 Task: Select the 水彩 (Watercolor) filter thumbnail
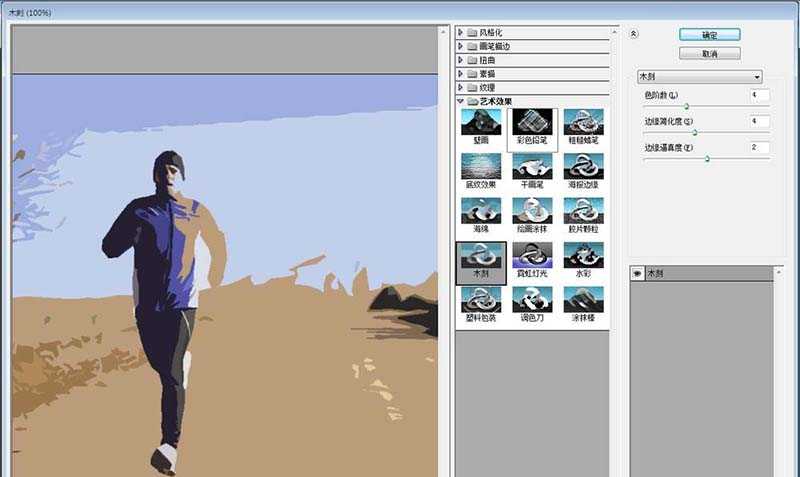tap(582, 259)
